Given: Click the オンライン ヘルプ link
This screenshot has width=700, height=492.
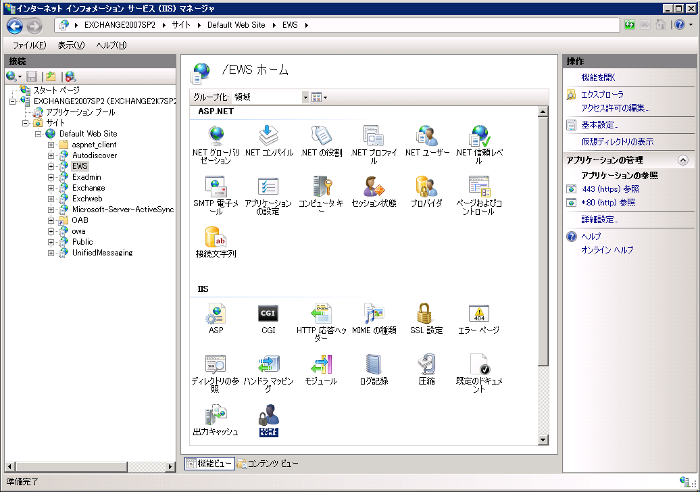Looking at the screenshot, I should coord(607,250).
